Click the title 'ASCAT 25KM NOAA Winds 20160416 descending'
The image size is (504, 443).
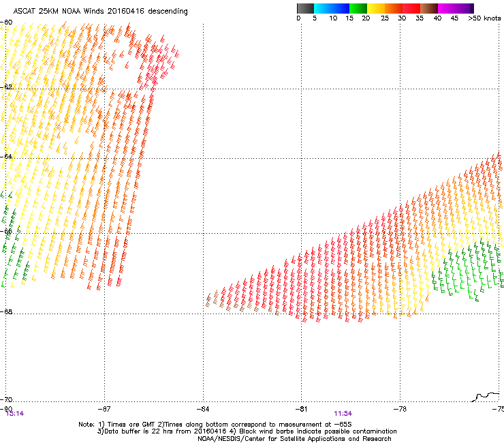point(100,11)
